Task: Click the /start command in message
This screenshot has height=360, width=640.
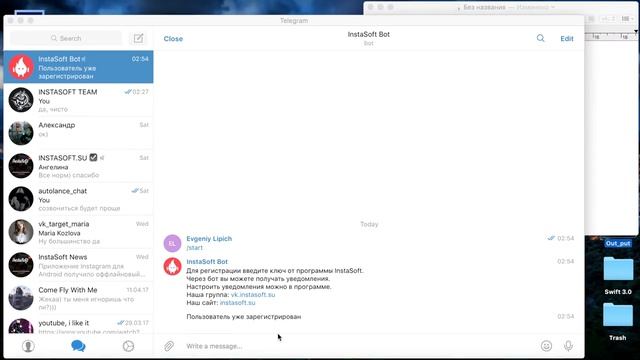Action: 194,248
